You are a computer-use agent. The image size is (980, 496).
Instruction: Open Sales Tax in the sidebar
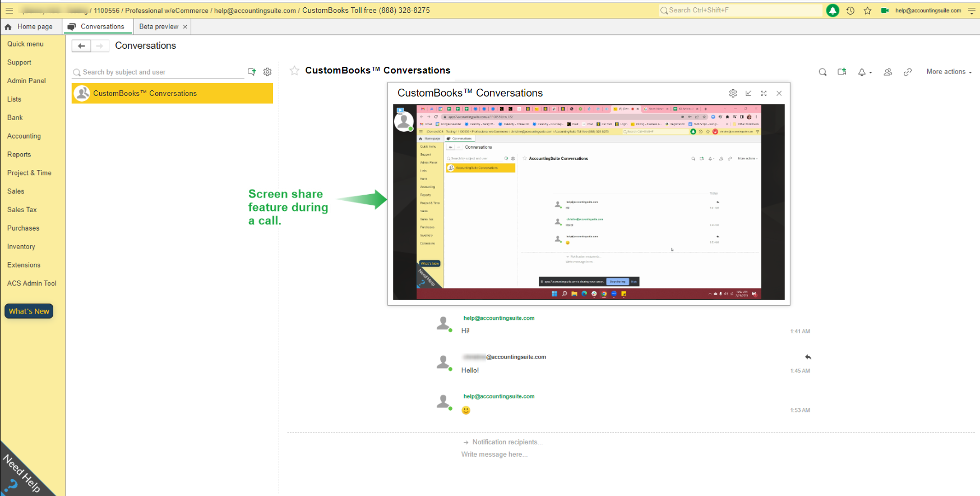[x=22, y=210]
